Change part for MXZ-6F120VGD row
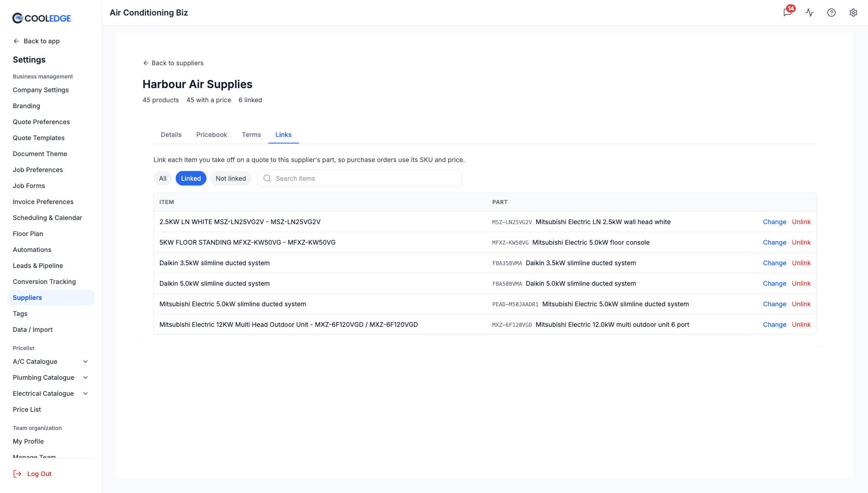Image resolution: width=868 pixels, height=493 pixels. coord(774,325)
